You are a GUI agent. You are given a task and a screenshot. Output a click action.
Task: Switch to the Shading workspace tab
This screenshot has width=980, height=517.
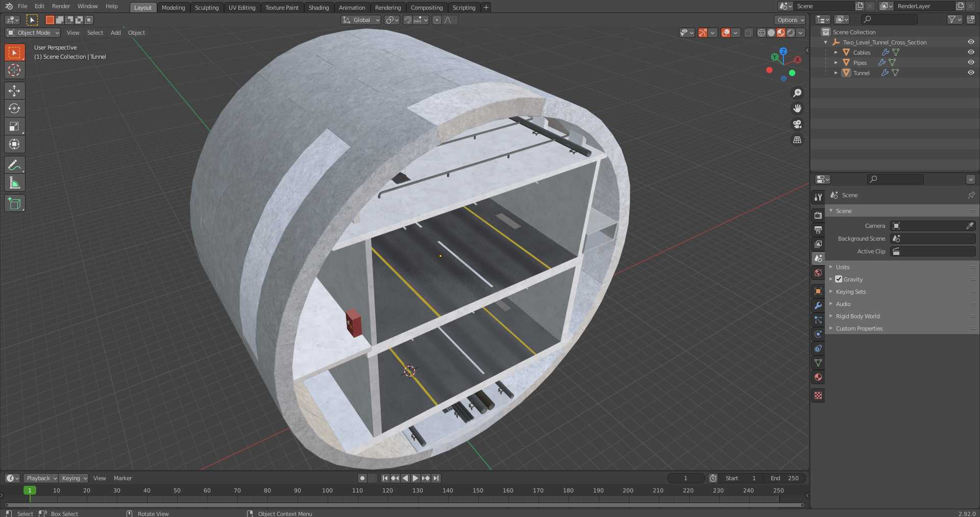318,8
